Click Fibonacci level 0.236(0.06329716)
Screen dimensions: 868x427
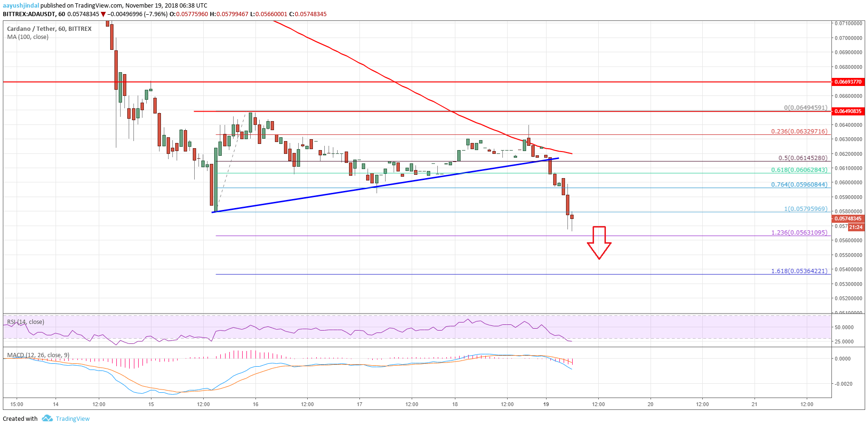click(799, 131)
